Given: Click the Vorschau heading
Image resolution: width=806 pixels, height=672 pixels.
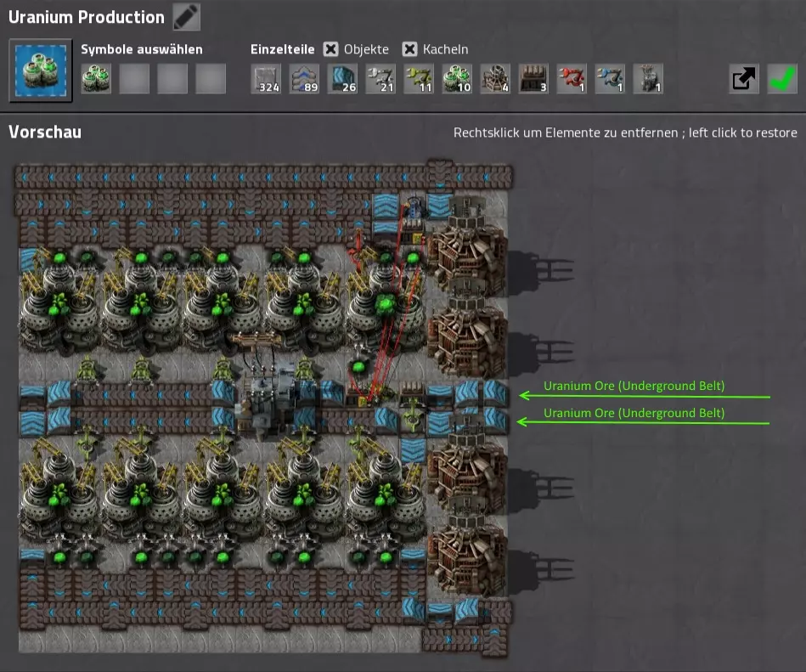Looking at the screenshot, I should 45,133.
